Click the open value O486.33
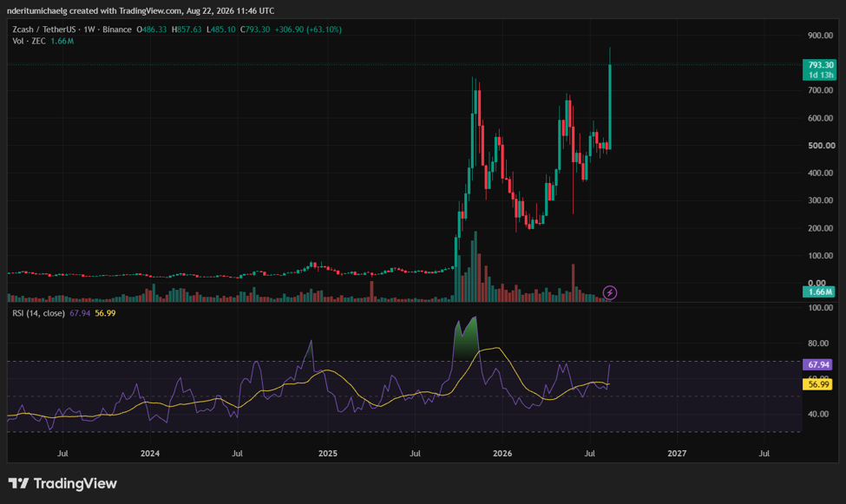Image resolution: width=846 pixels, height=504 pixels. pos(152,29)
